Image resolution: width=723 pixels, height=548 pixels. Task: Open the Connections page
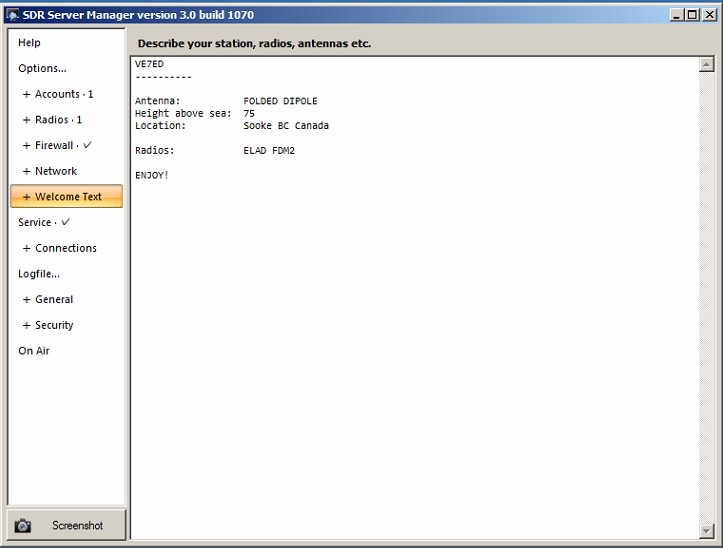(x=66, y=248)
